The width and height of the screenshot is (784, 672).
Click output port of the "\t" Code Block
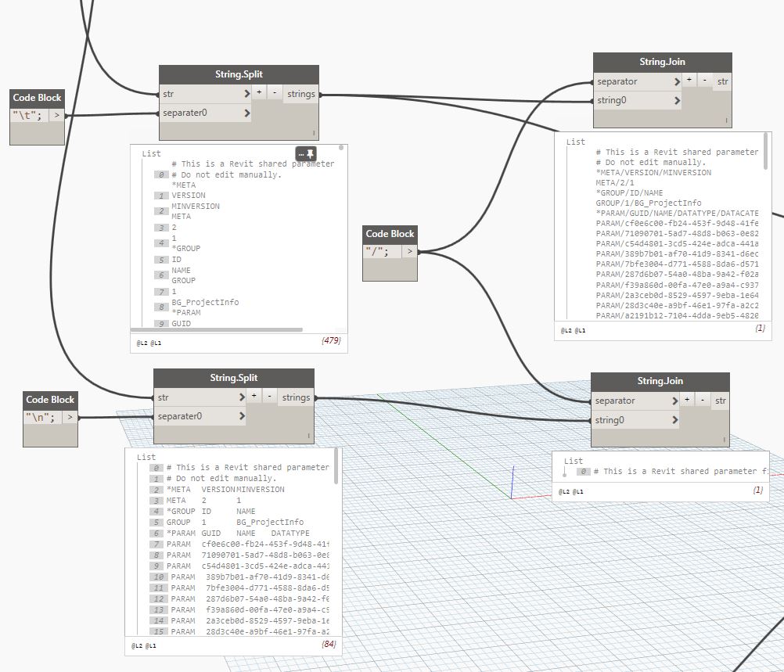click(x=56, y=116)
